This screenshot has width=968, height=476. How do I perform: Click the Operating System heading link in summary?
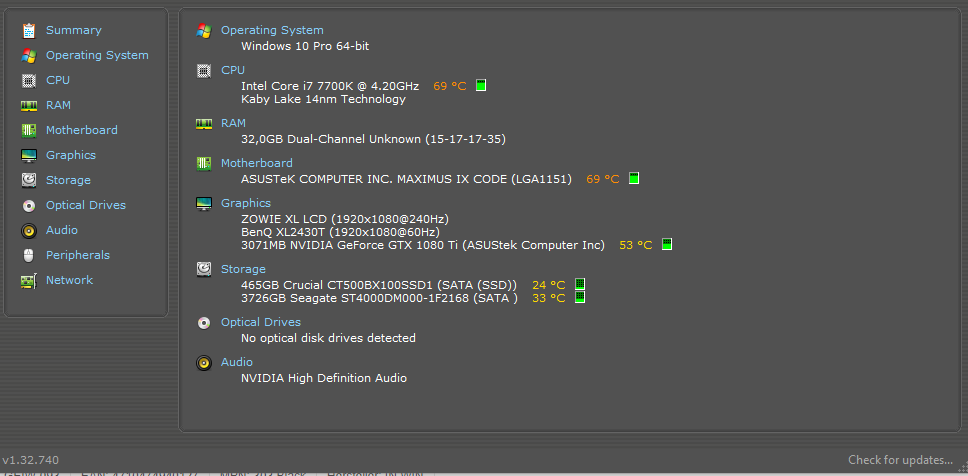[x=272, y=30]
